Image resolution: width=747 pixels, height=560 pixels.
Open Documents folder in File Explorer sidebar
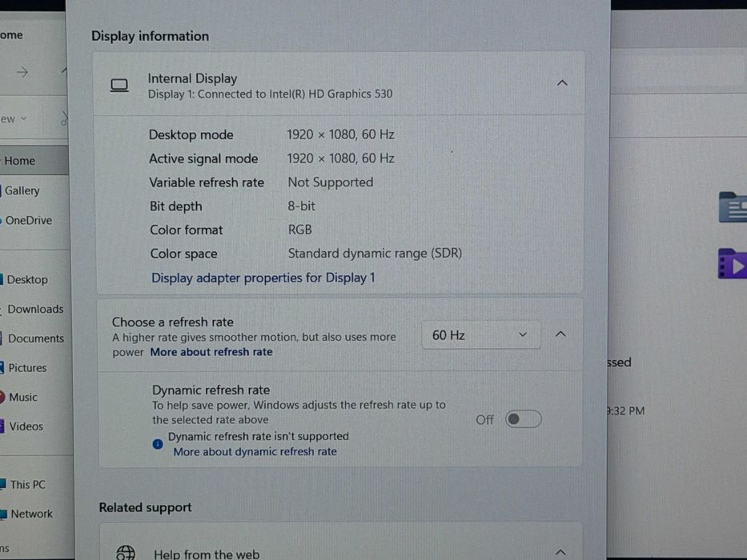pyautogui.click(x=36, y=338)
